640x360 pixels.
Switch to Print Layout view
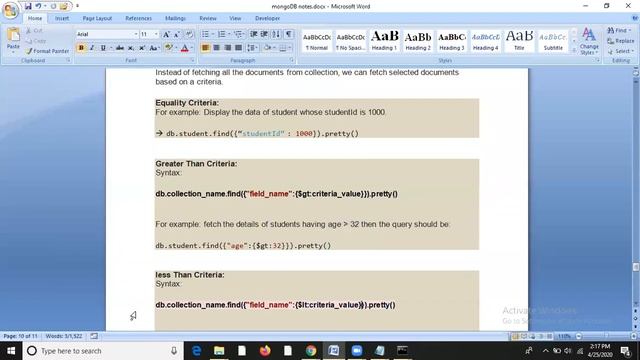516,336
